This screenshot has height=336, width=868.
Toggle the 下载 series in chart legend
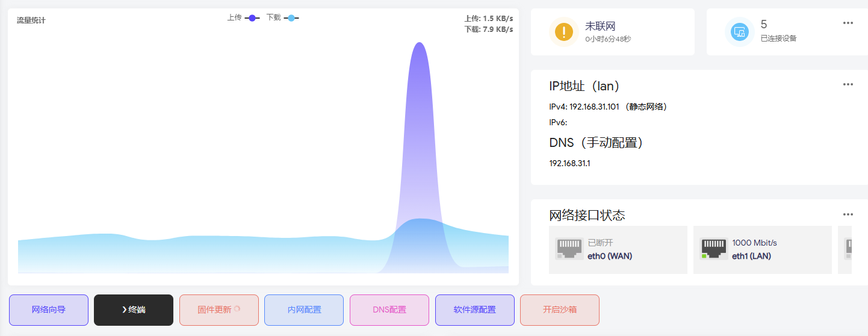tap(283, 18)
